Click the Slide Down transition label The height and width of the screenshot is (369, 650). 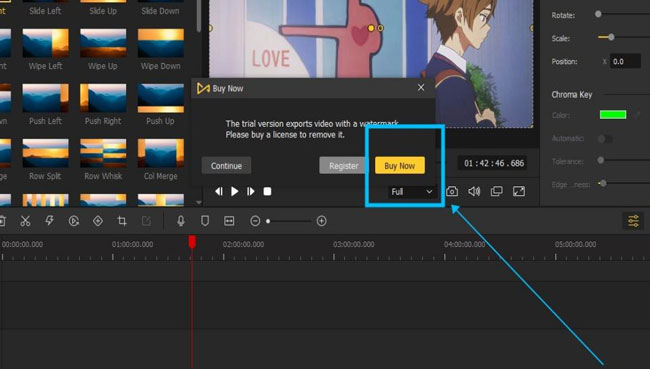click(160, 11)
